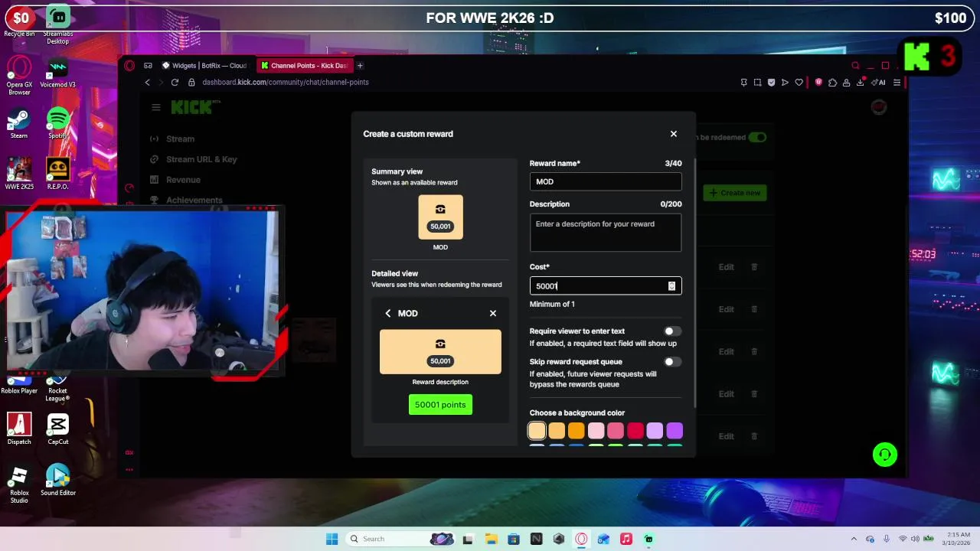Click the X in the Detailed view preview
Viewport: 980px width, 551px height.
tap(493, 313)
